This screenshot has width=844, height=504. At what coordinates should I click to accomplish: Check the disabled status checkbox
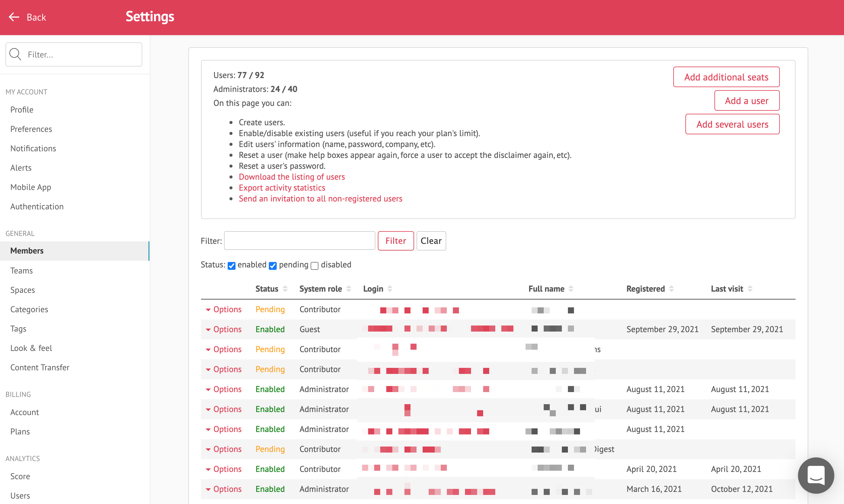coord(315,266)
